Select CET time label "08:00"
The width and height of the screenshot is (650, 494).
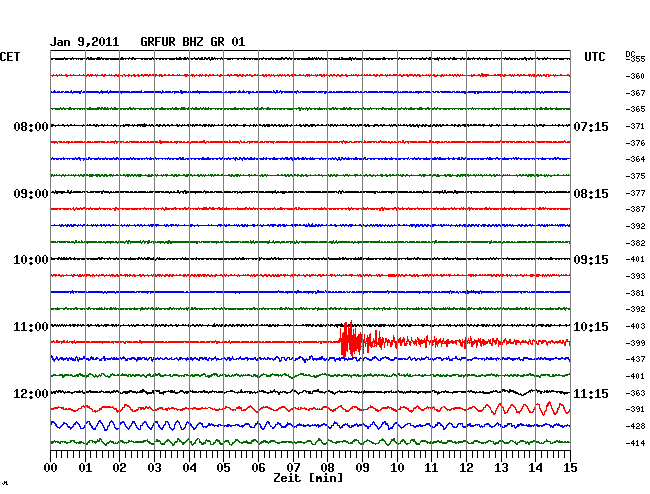(31, 126)
